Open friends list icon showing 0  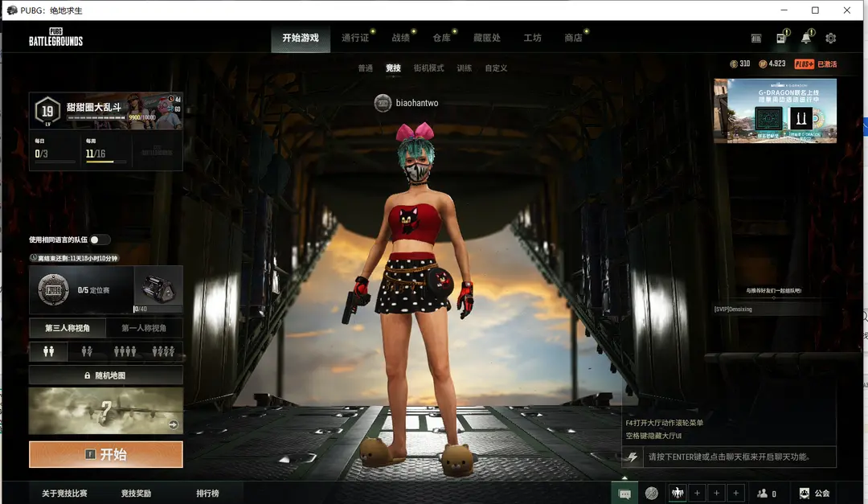click(767, 493)
